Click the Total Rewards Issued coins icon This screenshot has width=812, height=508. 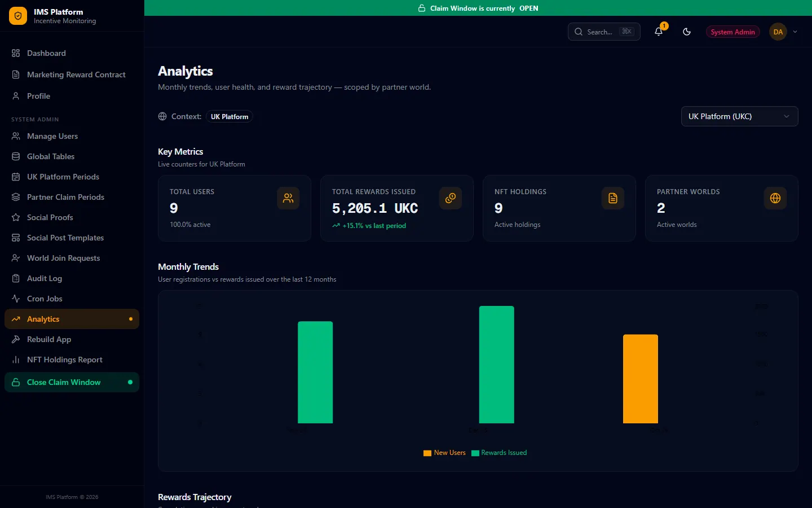(451, 198)
